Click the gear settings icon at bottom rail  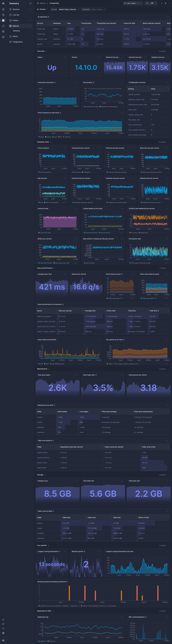(3, 629)
